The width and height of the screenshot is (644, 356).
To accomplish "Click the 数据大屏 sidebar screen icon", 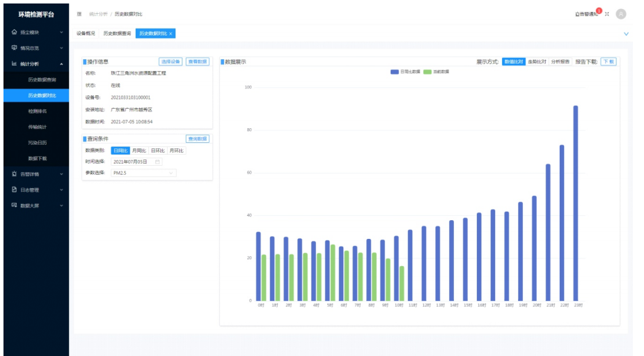I will [14, 206].
